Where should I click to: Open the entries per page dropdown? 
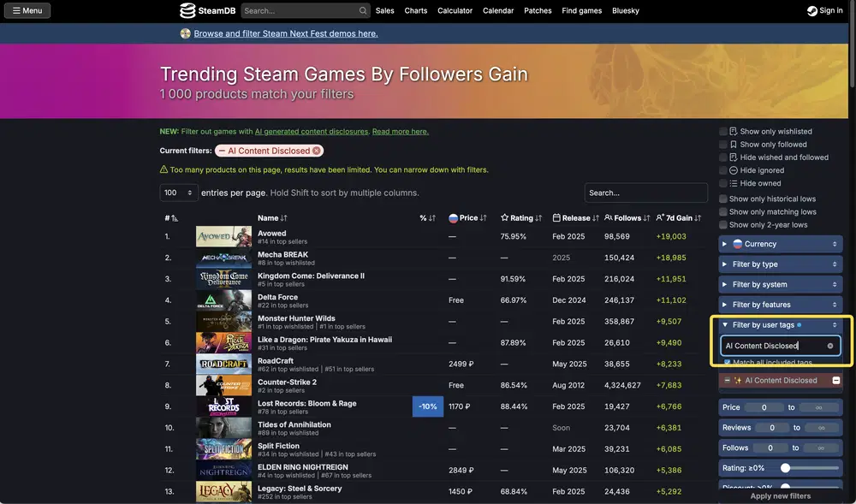[179, 193]
